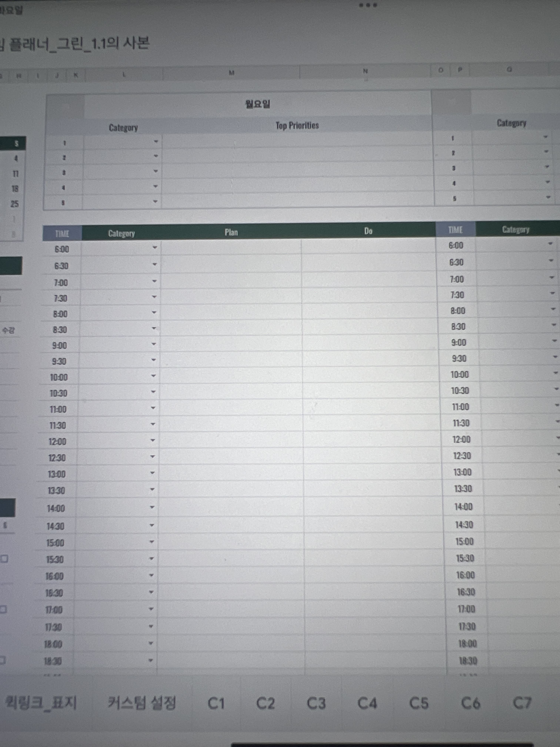Open Category dropdown for Monday priority 5
The width and height of the screenshot is (560, 747).
click(155, 202)
